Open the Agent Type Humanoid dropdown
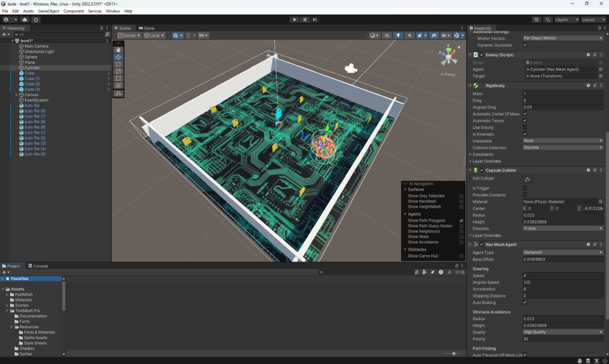Screen dimensions: 609x364 pyautogui.click(x=562, y=253)
